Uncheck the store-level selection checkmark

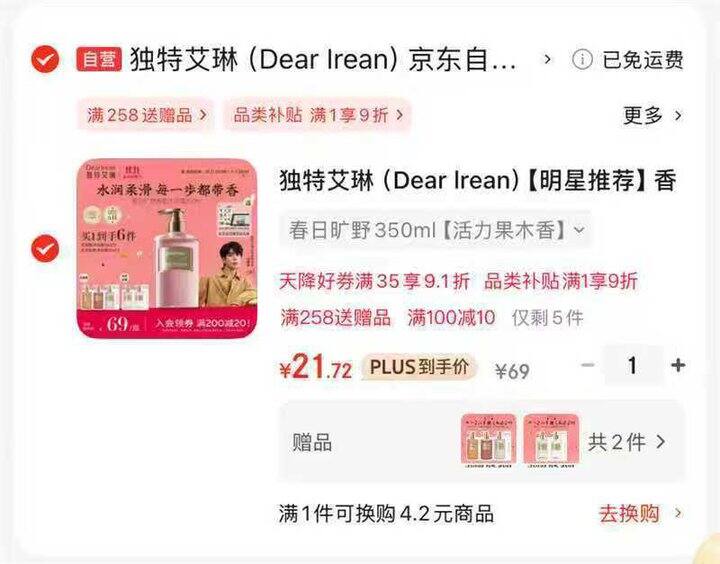(45, 59)
